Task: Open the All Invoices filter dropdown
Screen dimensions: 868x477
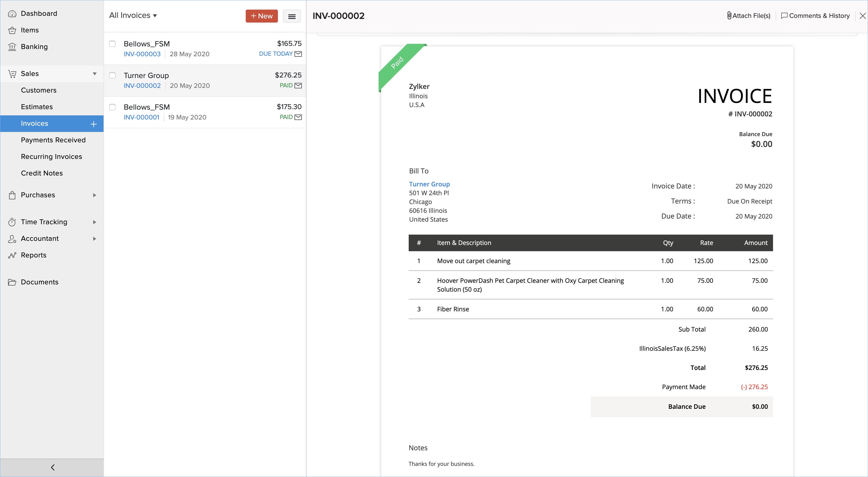Action: pos(133,16)
